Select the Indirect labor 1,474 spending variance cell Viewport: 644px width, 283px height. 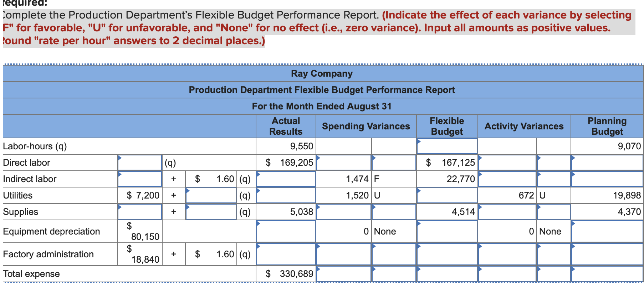click(344, 179)
